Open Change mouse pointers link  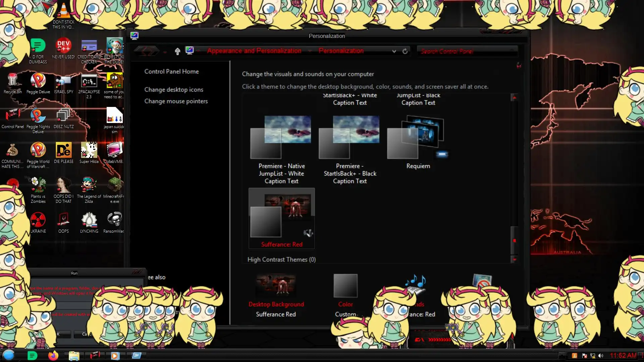tap(176, 101)
